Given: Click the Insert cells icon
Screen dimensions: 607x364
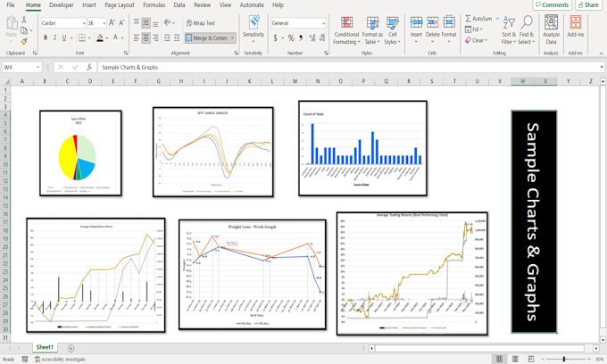Looking at the screenshot, I should click(416, 22).
